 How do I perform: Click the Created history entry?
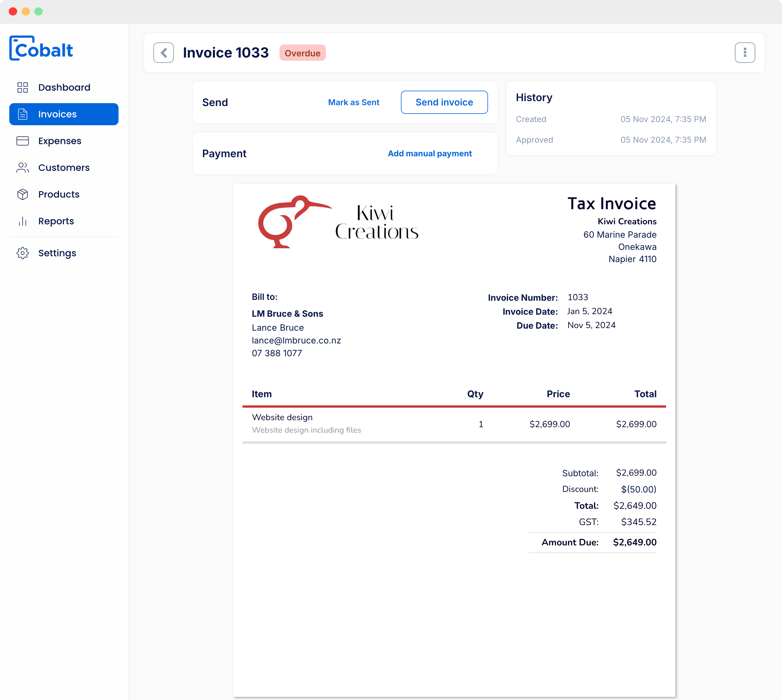tap(531, 119)
